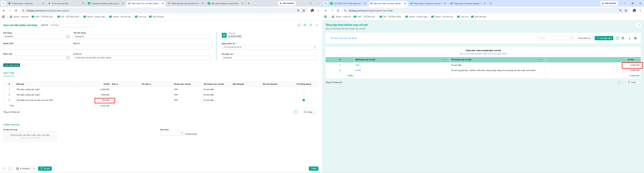Click the Lý do chi input field

tap(142, 58)
